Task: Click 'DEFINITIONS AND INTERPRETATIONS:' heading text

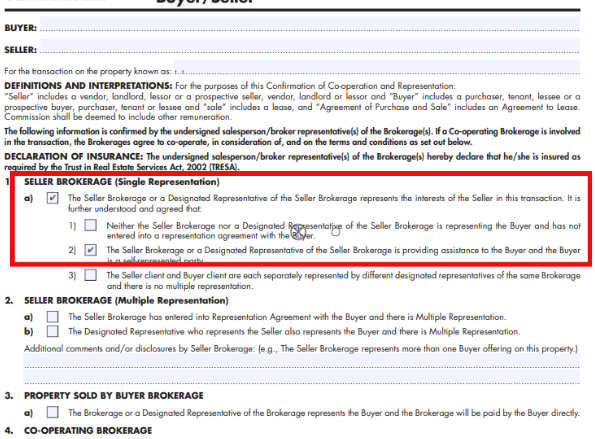Action: tap(88, 86)
